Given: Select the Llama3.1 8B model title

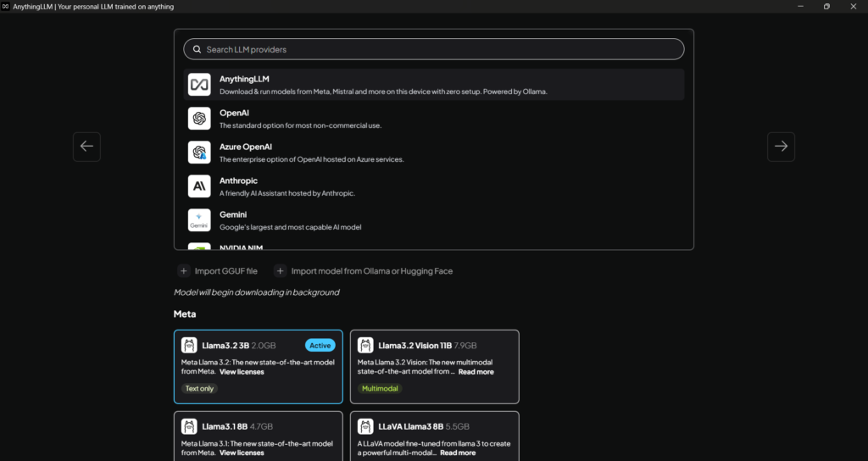Looking at the screenshot, I should tap(225, 426).
